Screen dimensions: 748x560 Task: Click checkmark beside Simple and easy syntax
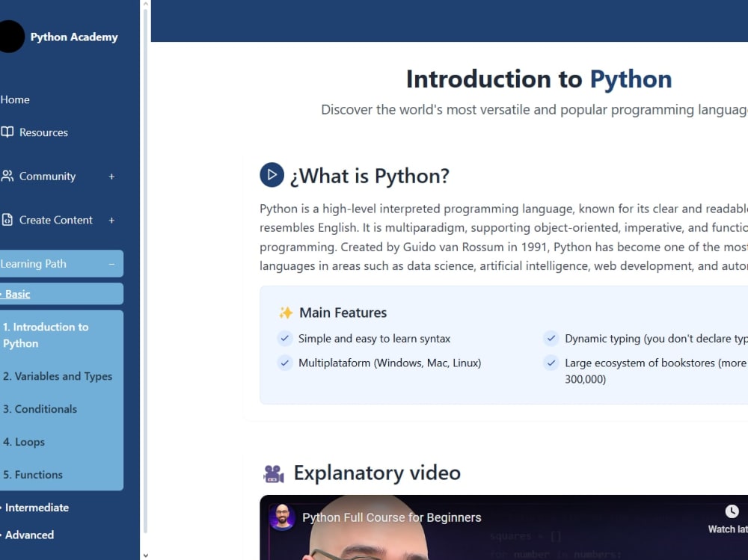(285, 338)
